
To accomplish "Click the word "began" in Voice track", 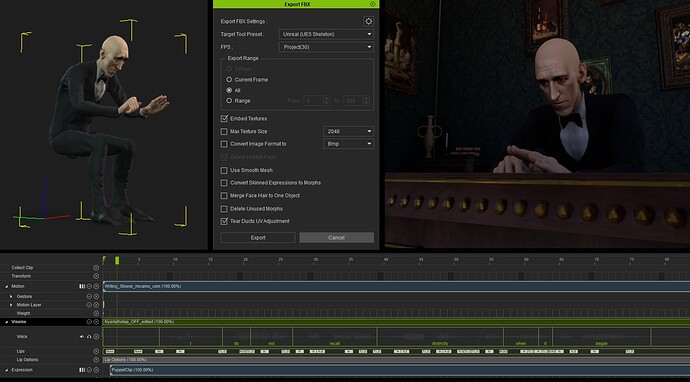I will (602, 343).
